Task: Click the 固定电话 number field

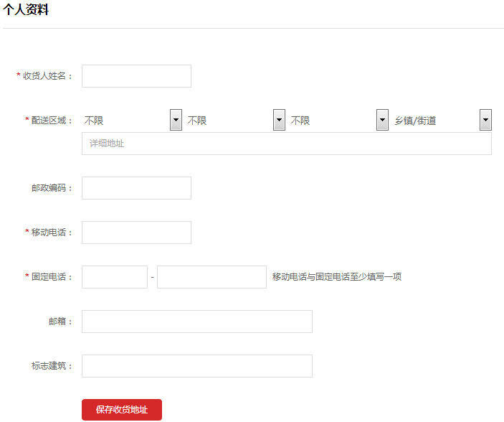Action: click(x=211, y=277)
